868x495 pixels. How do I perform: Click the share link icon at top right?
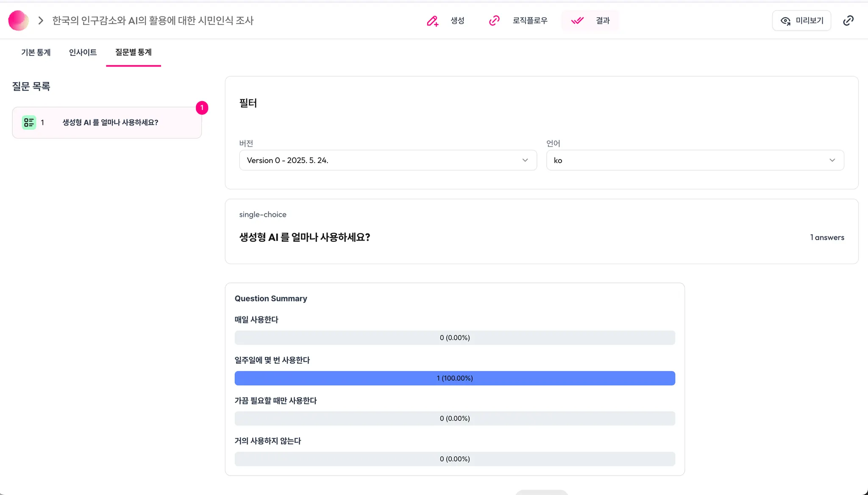point(848,20)
